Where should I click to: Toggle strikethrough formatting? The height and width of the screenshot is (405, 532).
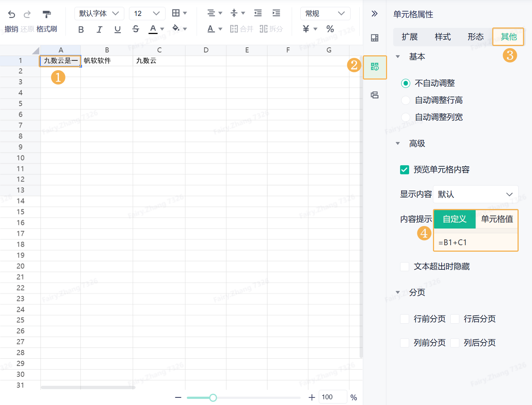(x=136, y=29)
